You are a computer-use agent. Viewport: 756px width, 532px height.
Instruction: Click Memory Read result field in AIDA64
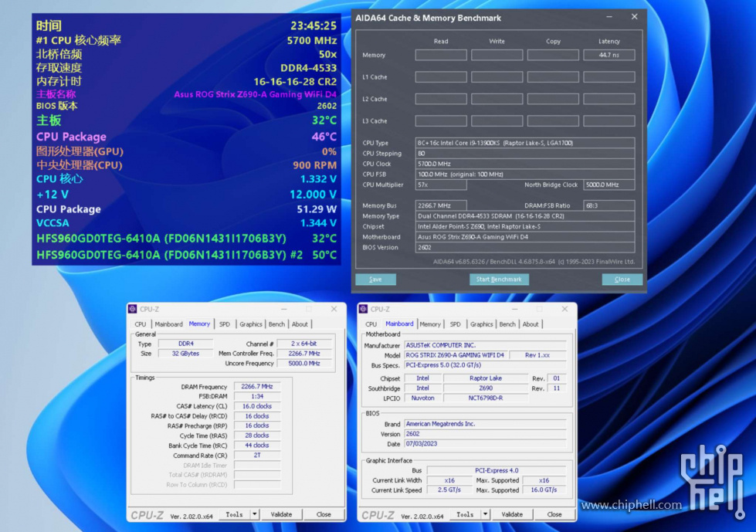click(441, 55)
